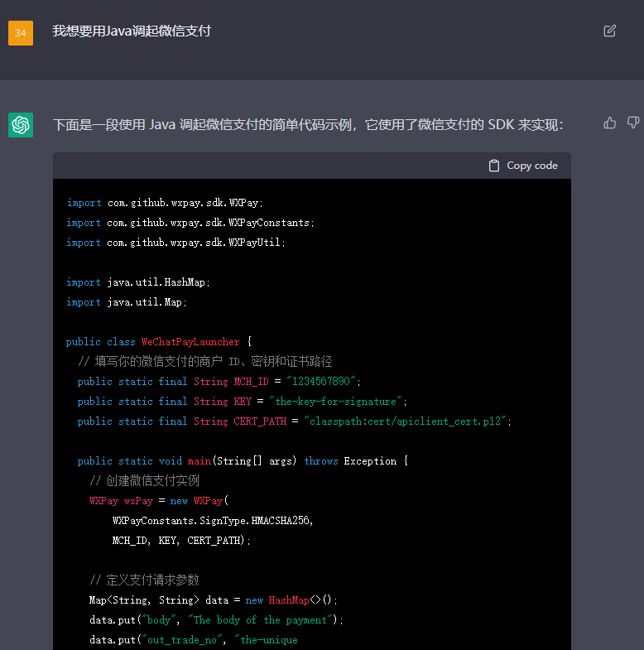Image resolution: width=644 pixels, height=650 pixels.
Task: Click the "1234567890" MCH_ID string value
Action: [x=324, y=382]
